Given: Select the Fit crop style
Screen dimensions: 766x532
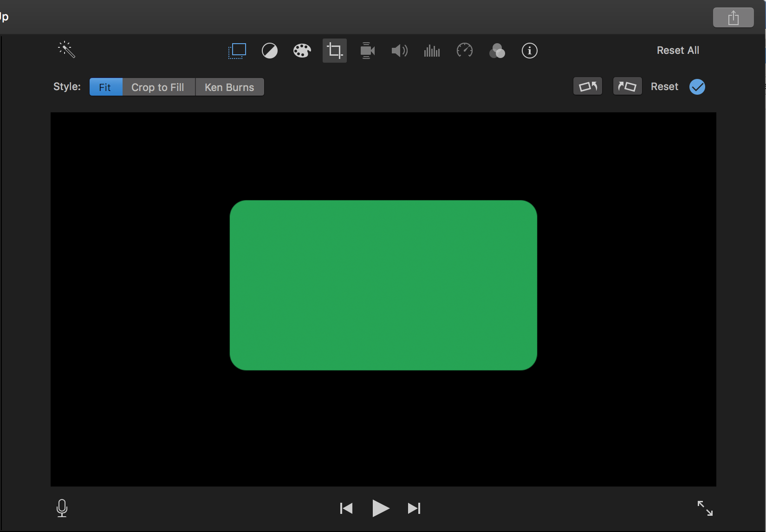Looking at the screenshot, I should click(x=105, y=87).
